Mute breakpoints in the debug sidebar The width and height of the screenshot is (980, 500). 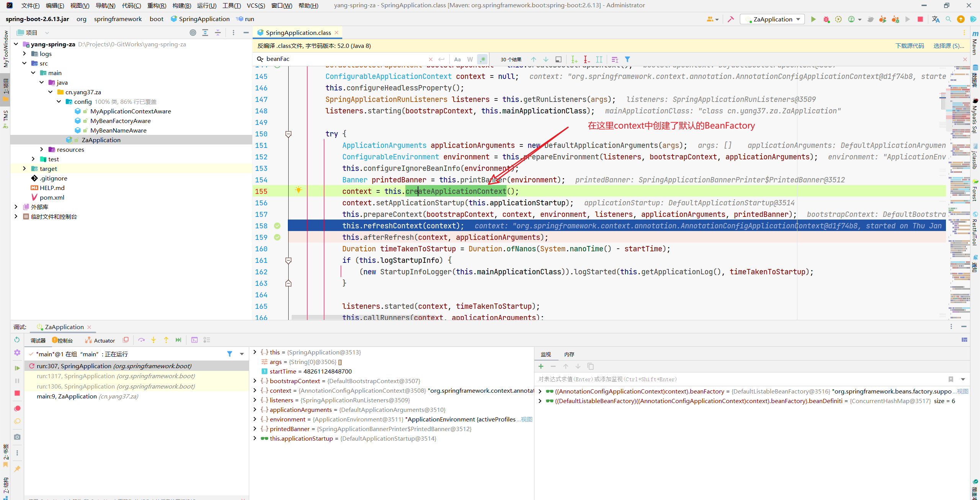point(17,421)
